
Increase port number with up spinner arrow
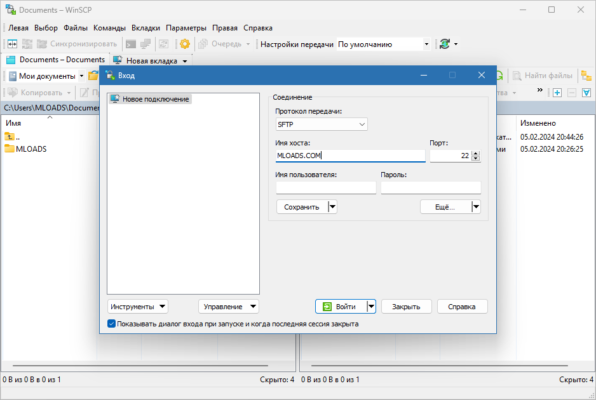(476, 153)
